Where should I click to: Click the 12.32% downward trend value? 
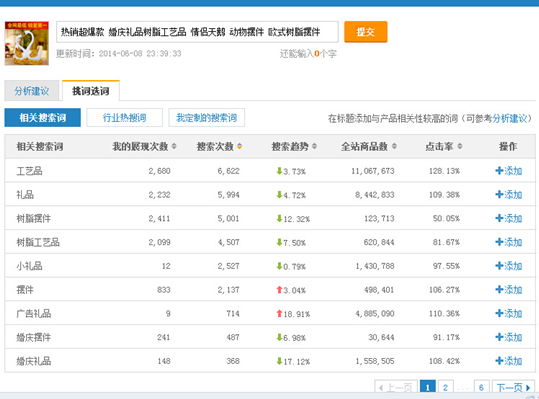pos(293,219)
